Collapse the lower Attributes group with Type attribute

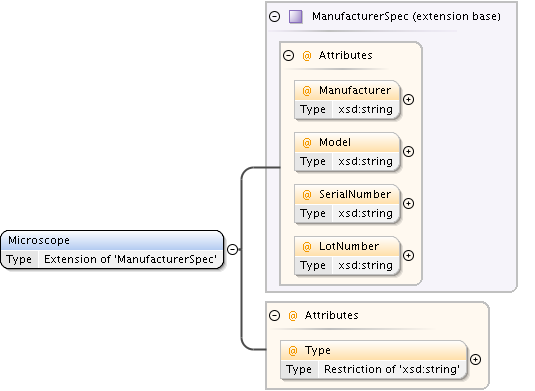[274, 315]
